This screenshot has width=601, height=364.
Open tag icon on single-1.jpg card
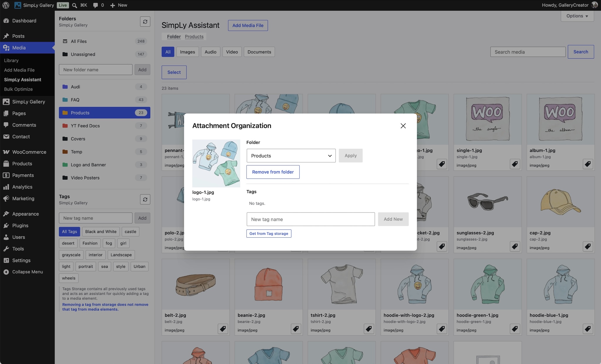tap(515, 164)
